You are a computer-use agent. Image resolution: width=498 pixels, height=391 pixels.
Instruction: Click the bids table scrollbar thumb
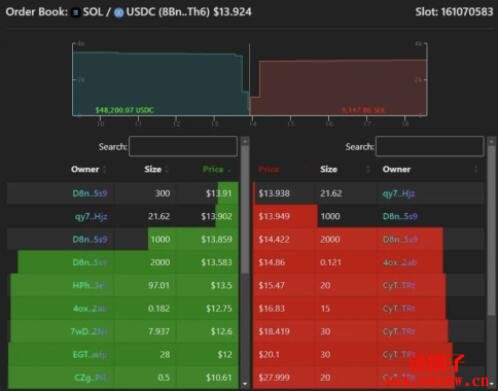[245, 210]
